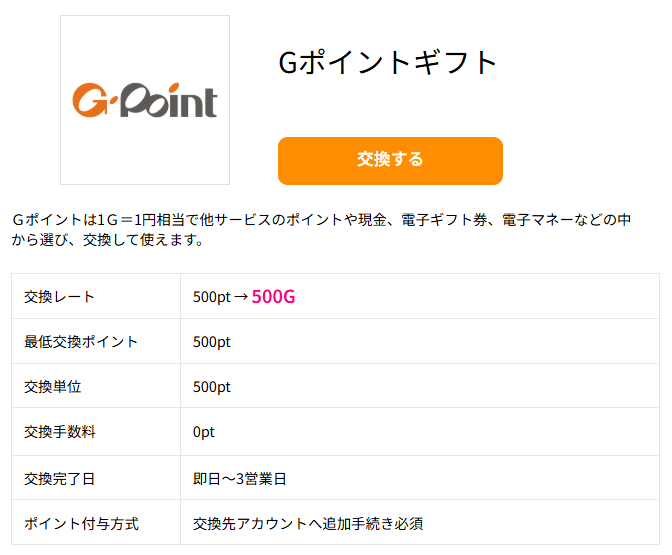This screenshot has width=672, height=555.
Task: Click the pink 500G rate value
Action: click(273, 297)
